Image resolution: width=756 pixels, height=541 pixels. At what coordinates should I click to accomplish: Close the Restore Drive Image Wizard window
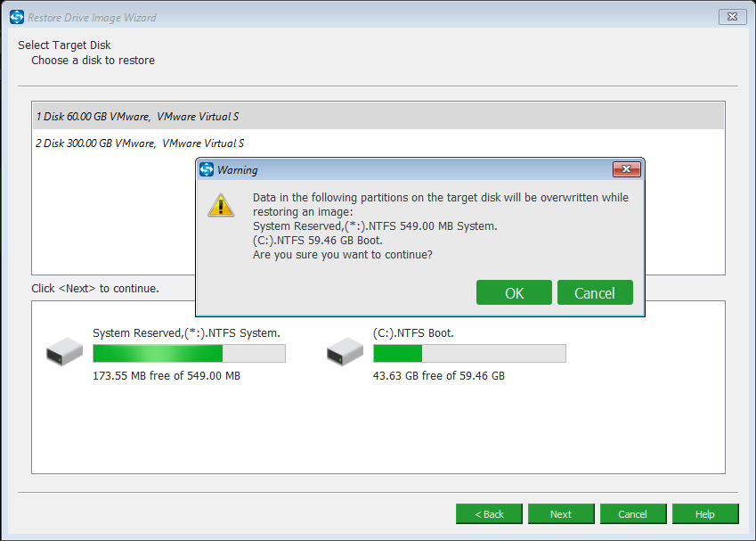tap(732, 16)
